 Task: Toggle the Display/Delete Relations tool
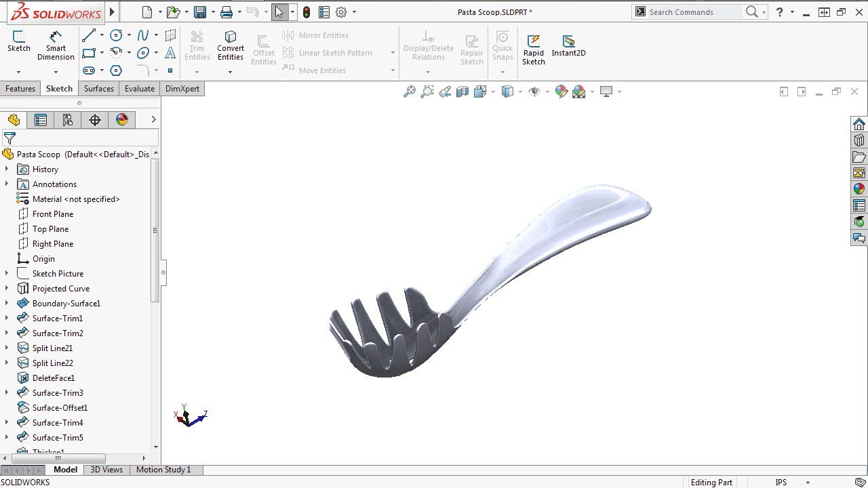pyautogui.click(x=428, y=47)
